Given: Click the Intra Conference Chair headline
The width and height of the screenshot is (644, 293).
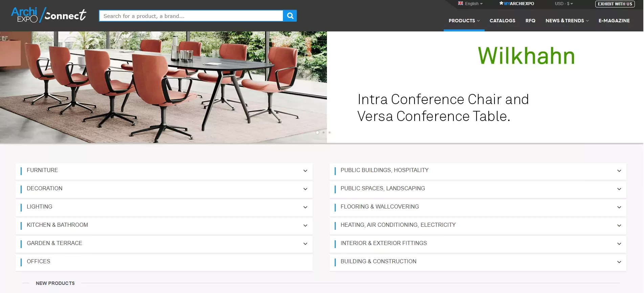Looking at the screenshot, I should tap(443, 107).
